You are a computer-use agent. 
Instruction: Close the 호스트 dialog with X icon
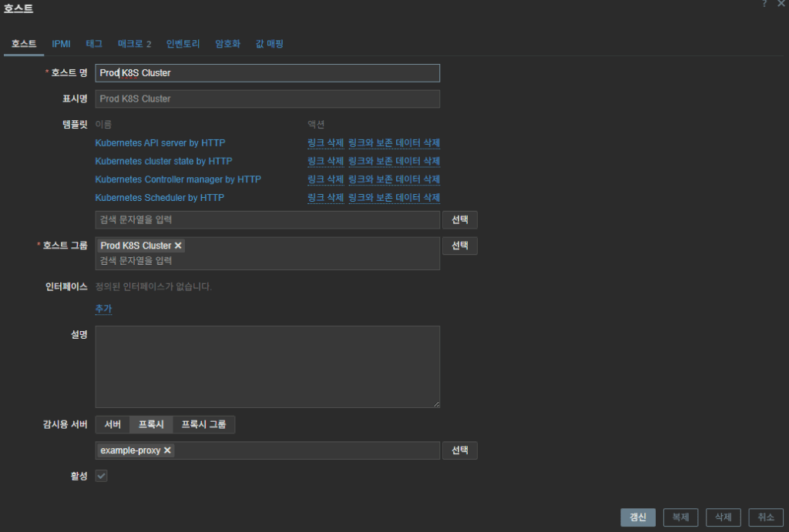(781, 5)
